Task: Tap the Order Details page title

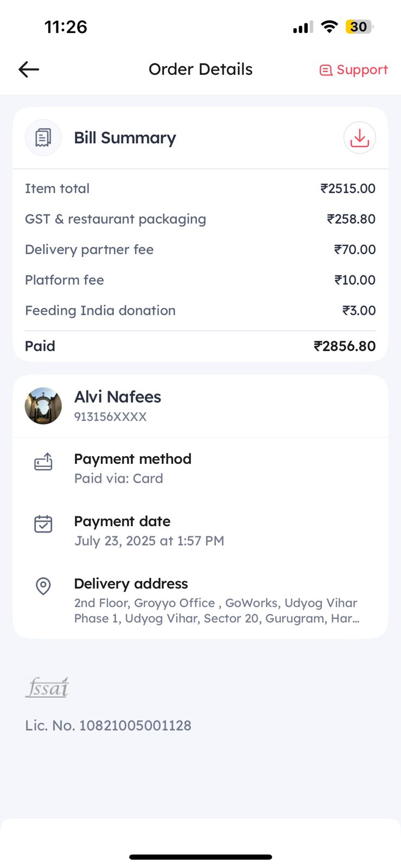Action: click(200, 69)
